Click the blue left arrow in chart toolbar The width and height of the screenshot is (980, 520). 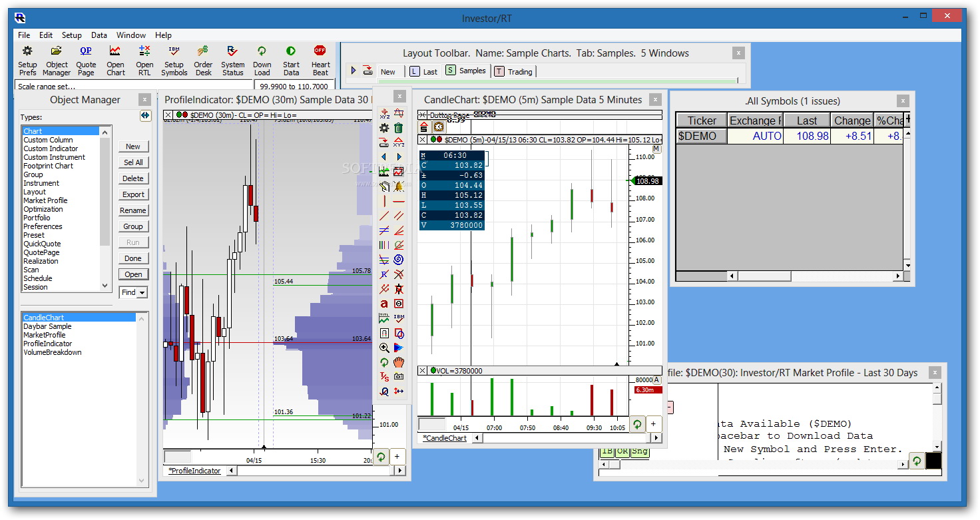click(384, 157)
